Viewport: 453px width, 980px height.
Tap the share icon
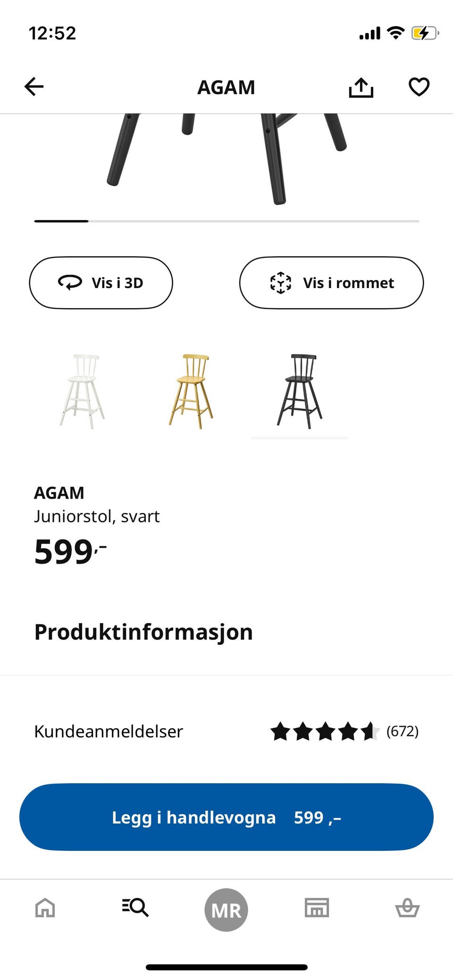(361, 87)
